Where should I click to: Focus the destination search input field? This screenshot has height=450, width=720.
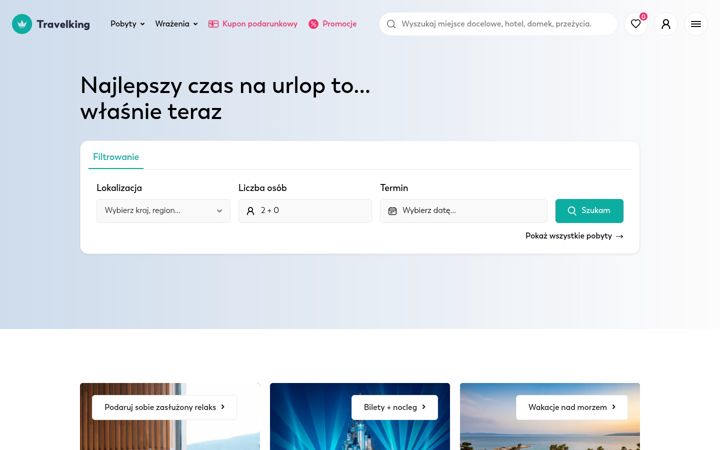tap(496, 24)
